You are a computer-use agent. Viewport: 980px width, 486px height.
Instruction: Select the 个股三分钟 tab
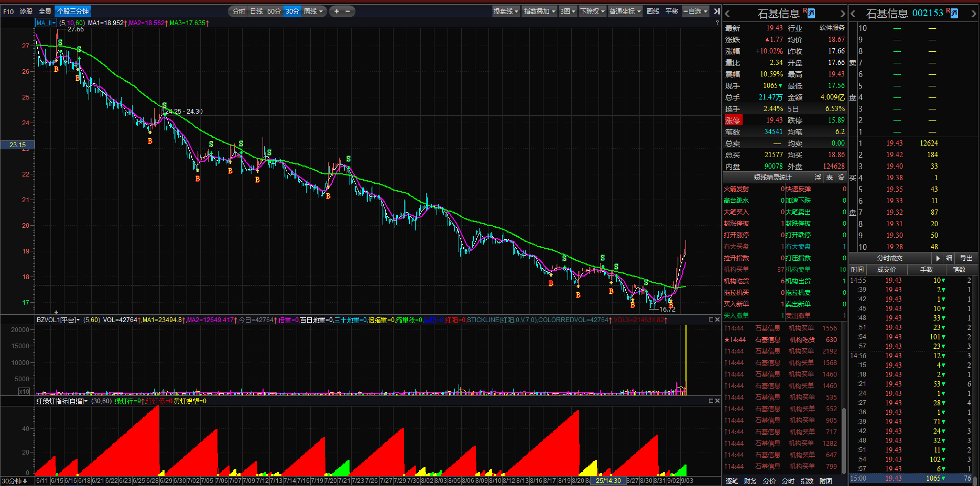73,11
